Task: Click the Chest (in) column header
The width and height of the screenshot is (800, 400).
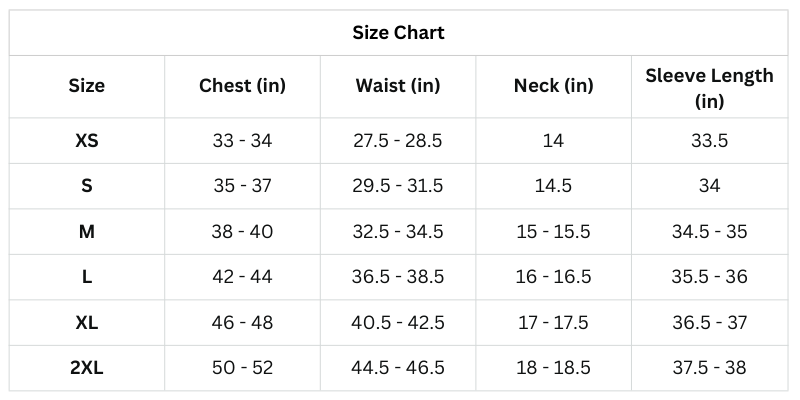Action: click(242, 86)
